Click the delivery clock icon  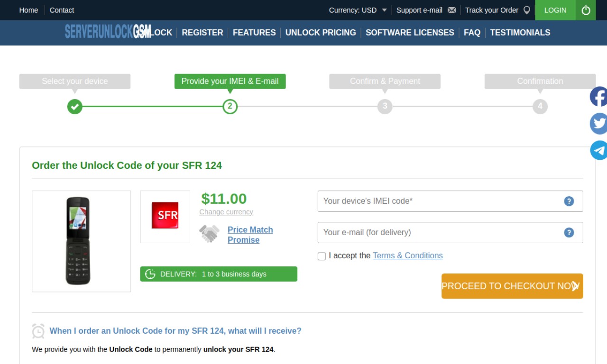[x=150, y=274]
